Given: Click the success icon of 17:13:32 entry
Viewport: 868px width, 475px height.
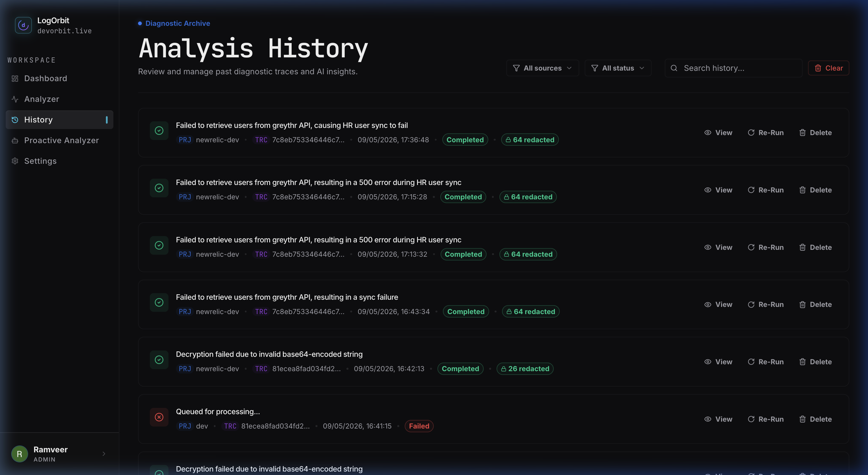Looking at the screenshot, I should (159, 245).
